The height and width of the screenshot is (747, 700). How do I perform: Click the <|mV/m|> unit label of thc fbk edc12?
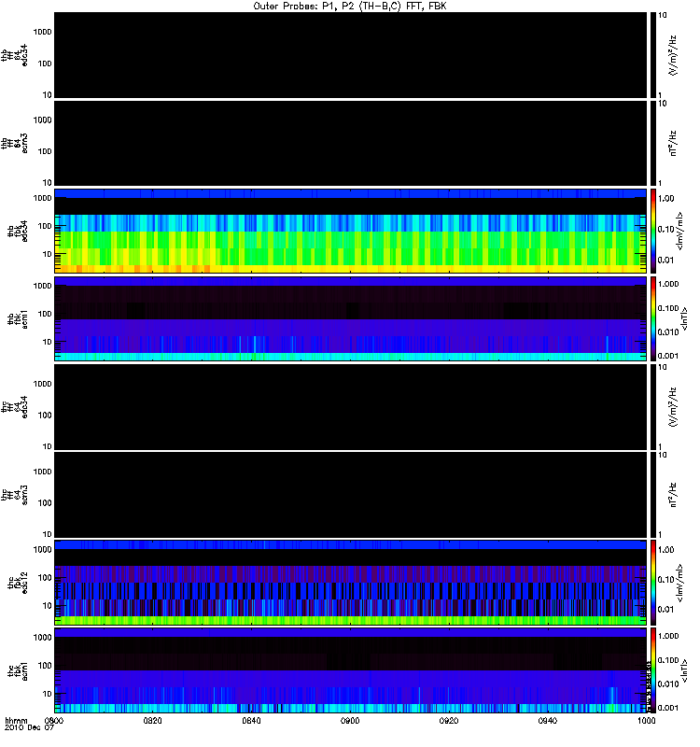coord(679,583)
